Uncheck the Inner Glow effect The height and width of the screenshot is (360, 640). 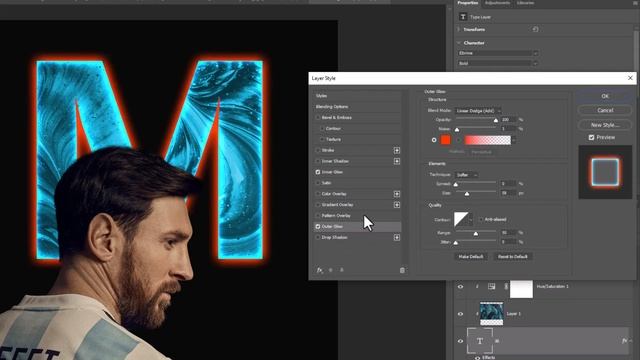point(318,172)
